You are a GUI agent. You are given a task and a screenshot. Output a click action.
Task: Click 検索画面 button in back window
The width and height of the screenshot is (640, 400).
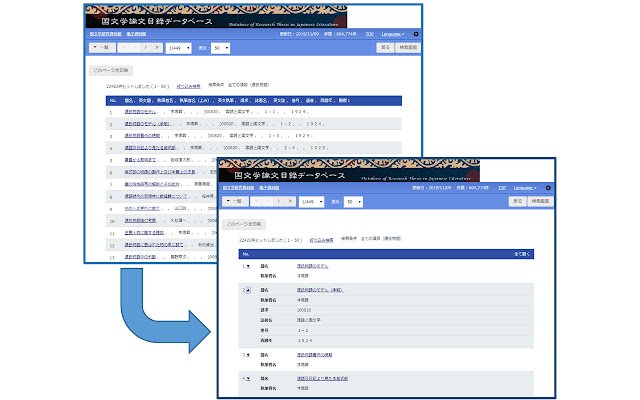[408, 48]
